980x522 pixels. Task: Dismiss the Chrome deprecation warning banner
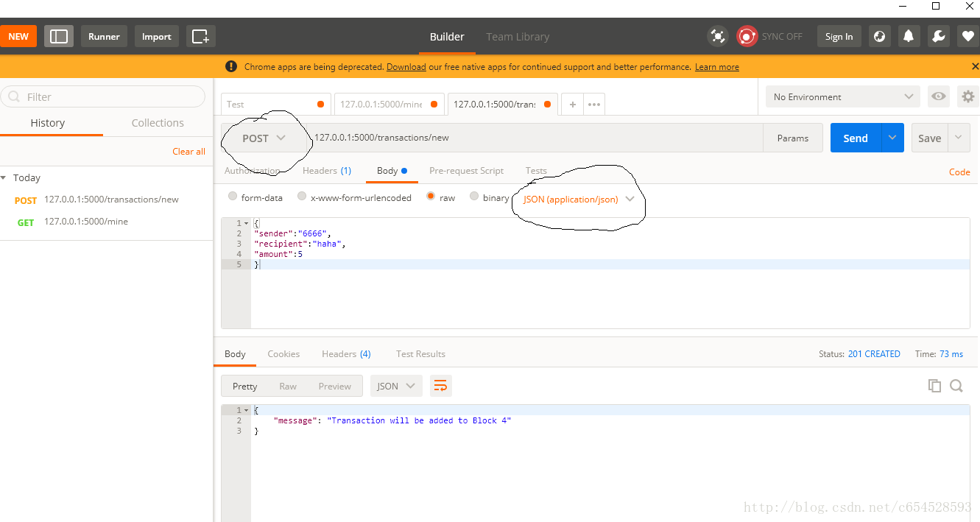pyautogui.click(x=975, y=66)
